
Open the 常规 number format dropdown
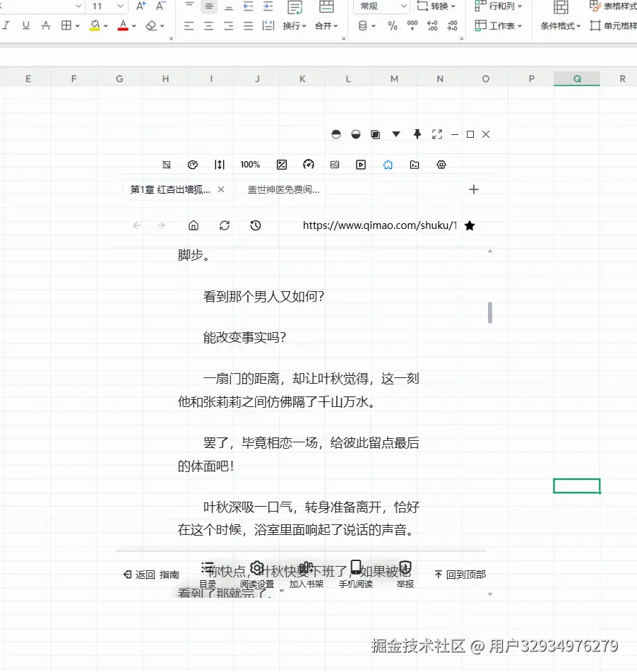380,6
